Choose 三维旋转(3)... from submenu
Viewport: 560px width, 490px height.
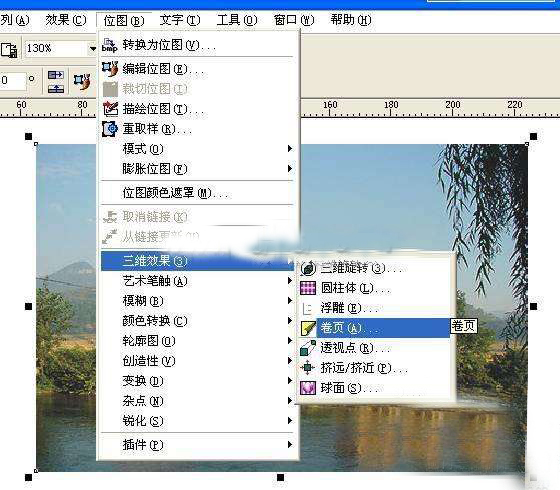click(x=375, y=268)
